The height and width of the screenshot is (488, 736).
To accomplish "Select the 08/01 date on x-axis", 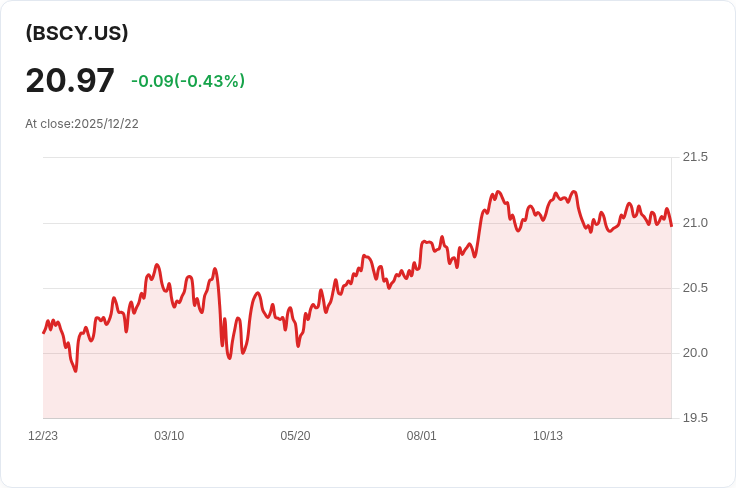I will pyautogui.click(x=422, y=436).
